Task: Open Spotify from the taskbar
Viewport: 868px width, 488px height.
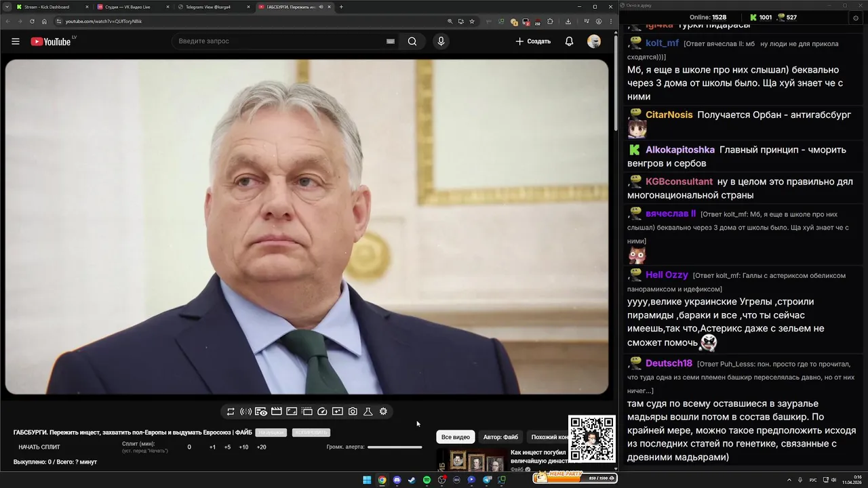Action: (427, 480)
